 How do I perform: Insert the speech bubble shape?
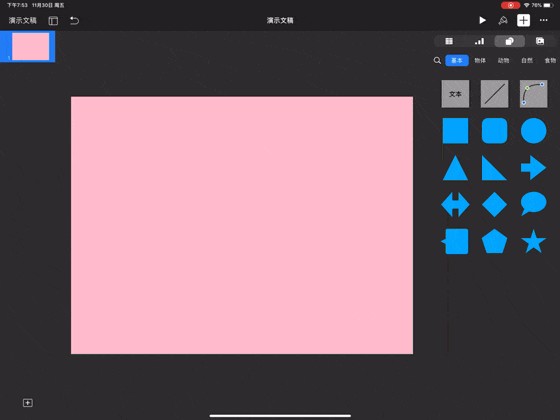[x=534, y=204]
